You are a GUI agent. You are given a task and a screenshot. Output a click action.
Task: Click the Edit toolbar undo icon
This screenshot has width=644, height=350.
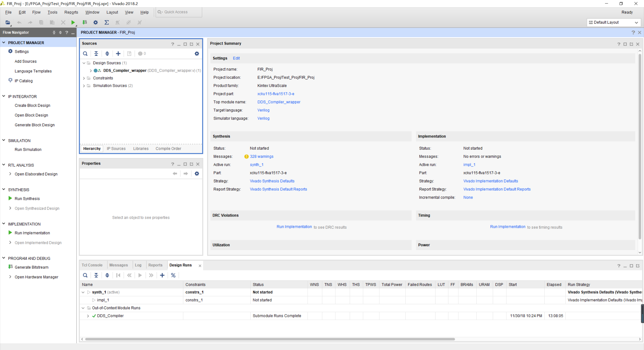(19, 22)
